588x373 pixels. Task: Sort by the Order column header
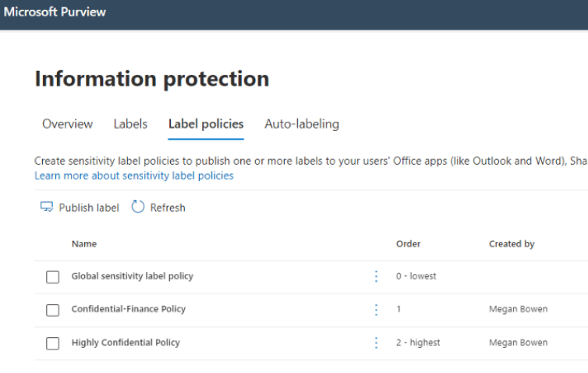pyautogui.click(x=408, y=244)
